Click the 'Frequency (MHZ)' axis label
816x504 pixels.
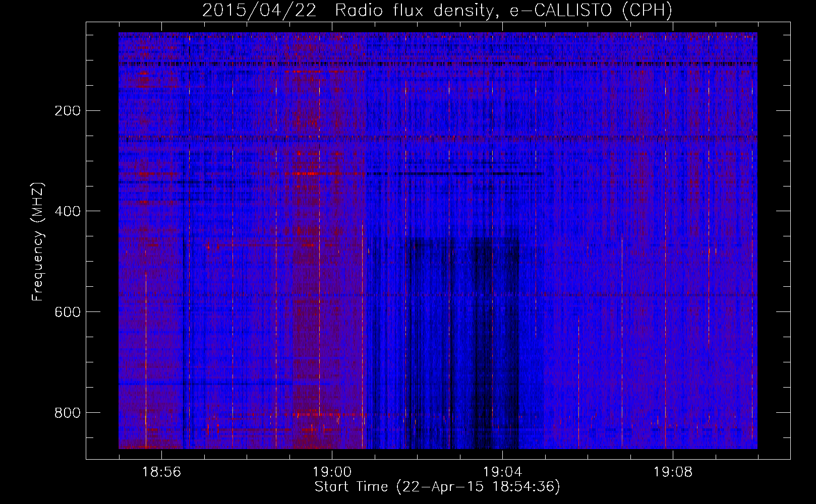(38, 241)
